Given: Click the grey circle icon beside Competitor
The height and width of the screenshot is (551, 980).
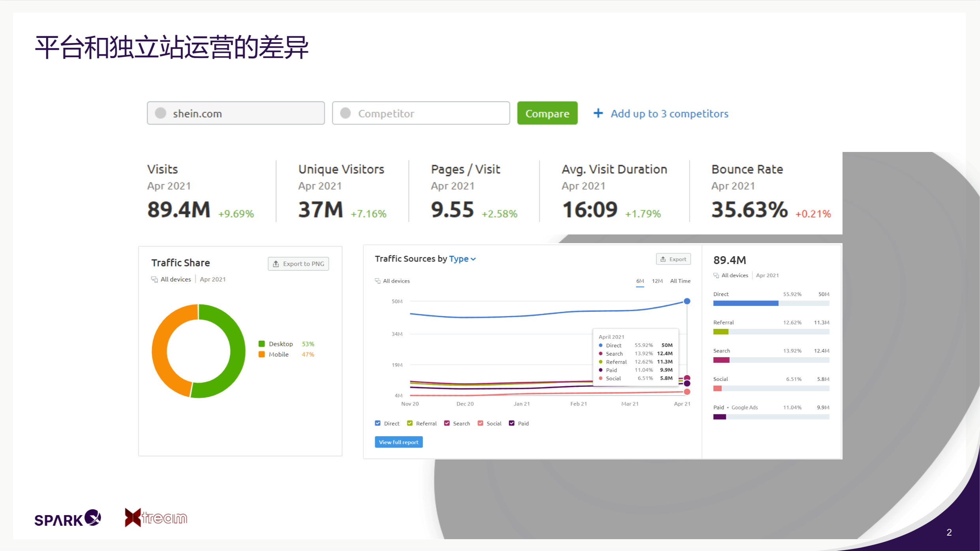Looking at the screenshot, I should pos(345,113).
